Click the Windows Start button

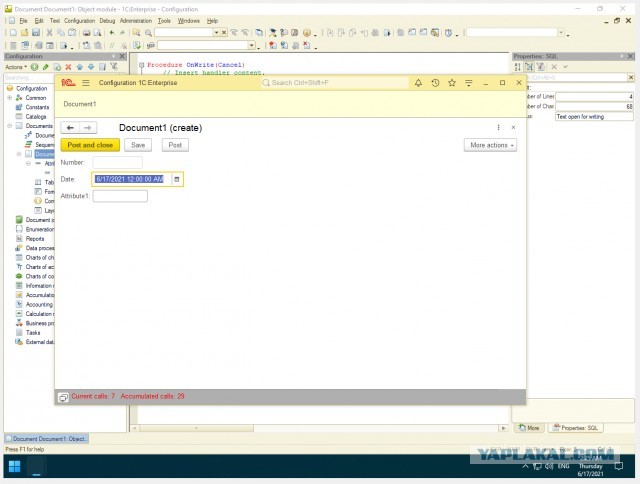pos(14,466)
